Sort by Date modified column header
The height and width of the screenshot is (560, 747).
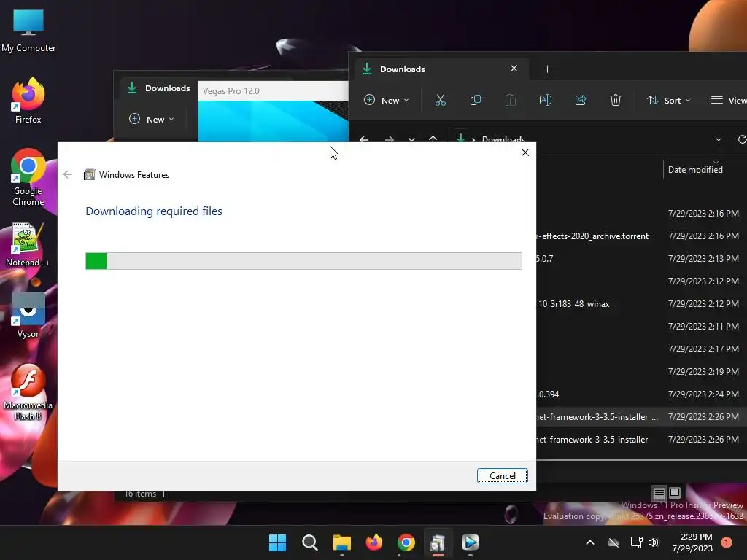[x=695, y=169]
